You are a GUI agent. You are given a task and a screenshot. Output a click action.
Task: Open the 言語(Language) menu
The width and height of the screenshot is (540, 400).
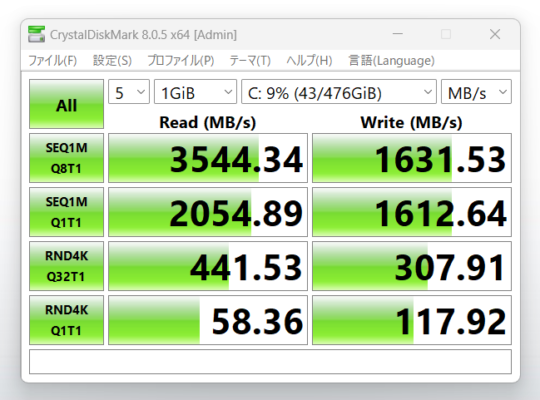coord(392,61)
